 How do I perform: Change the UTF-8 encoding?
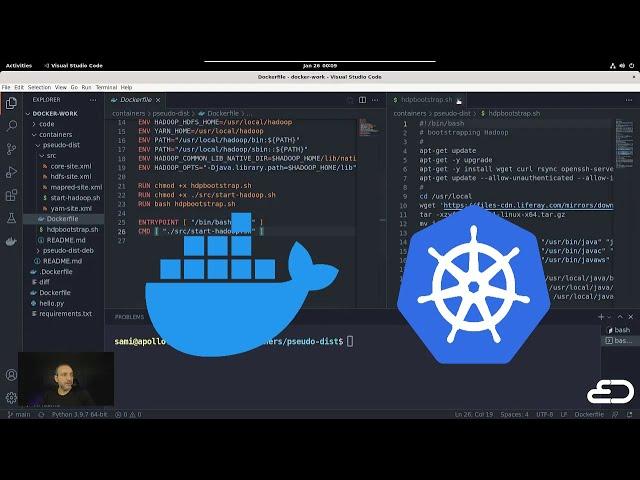click(x=544, y=414)
